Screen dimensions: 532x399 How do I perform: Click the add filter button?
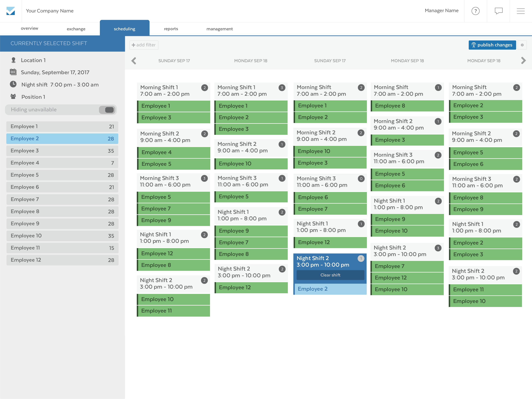[144, 45]
